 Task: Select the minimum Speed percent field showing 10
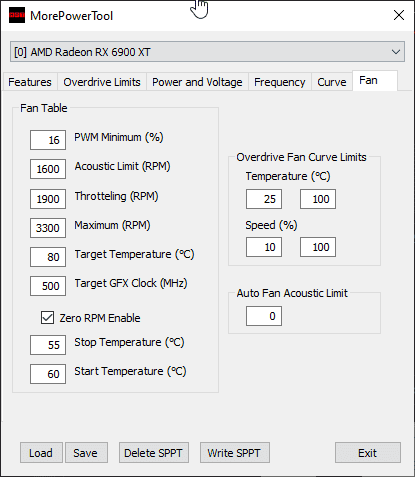pyautogui.click(x=264, y=247)
